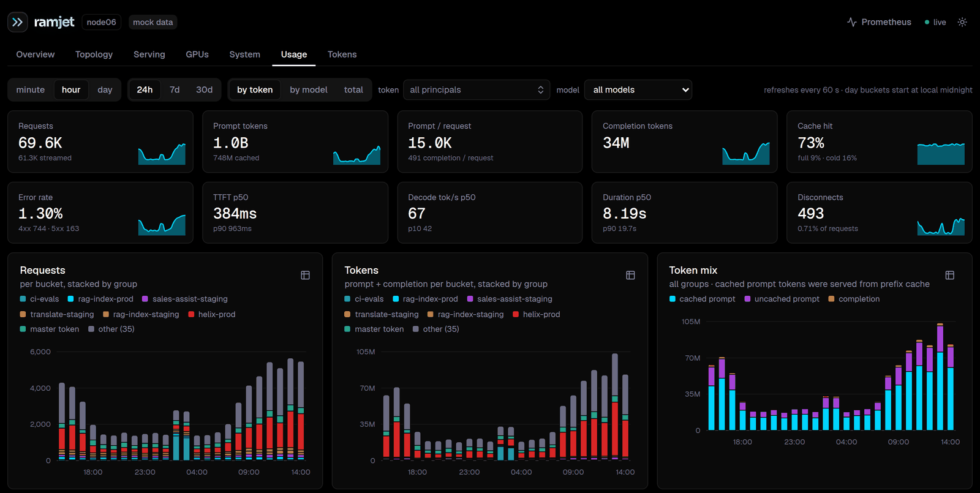The image size is (980, 493).
Task: Toggle cached prompt series in Token mix
Action: coord(703,299)
